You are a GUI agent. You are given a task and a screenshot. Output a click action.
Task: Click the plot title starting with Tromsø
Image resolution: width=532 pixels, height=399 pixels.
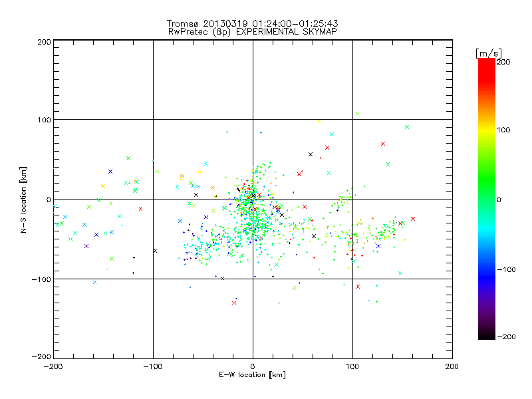252,23
